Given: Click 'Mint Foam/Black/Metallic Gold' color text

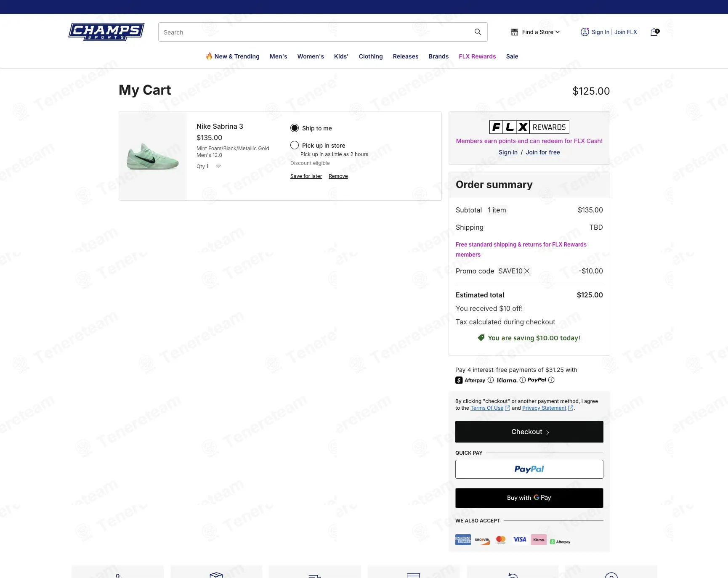Looking at the screenshot, I should tap(233, 148).
